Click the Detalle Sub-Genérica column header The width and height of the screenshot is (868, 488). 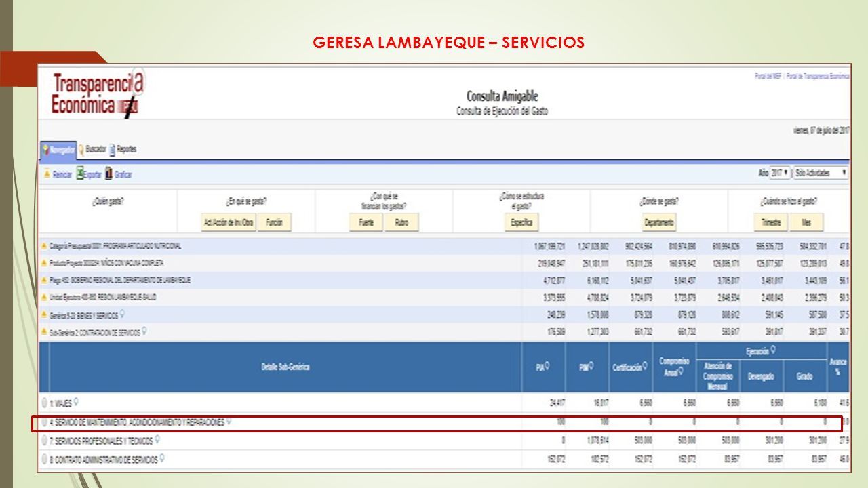click(x=285, y=367)
